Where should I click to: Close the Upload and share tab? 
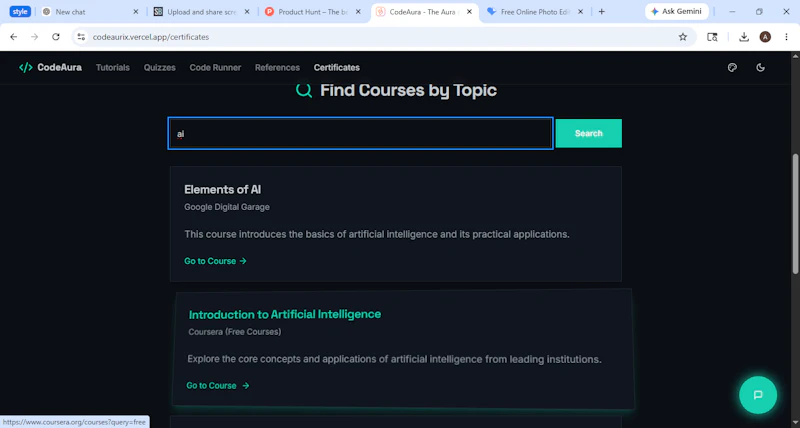pos(247,12)
